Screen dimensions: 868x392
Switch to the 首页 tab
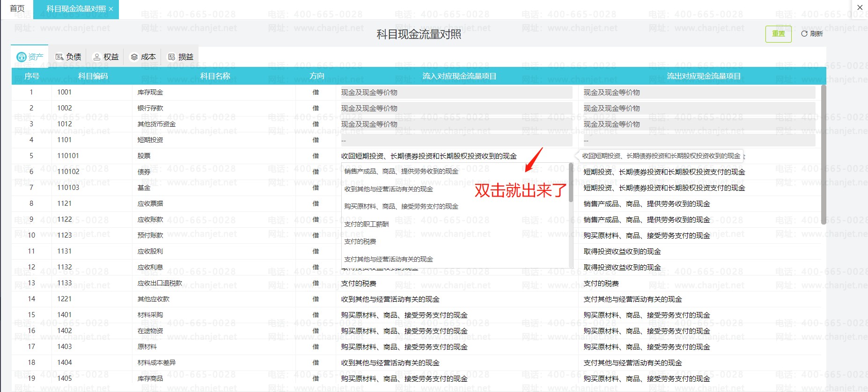click(17, 9)
